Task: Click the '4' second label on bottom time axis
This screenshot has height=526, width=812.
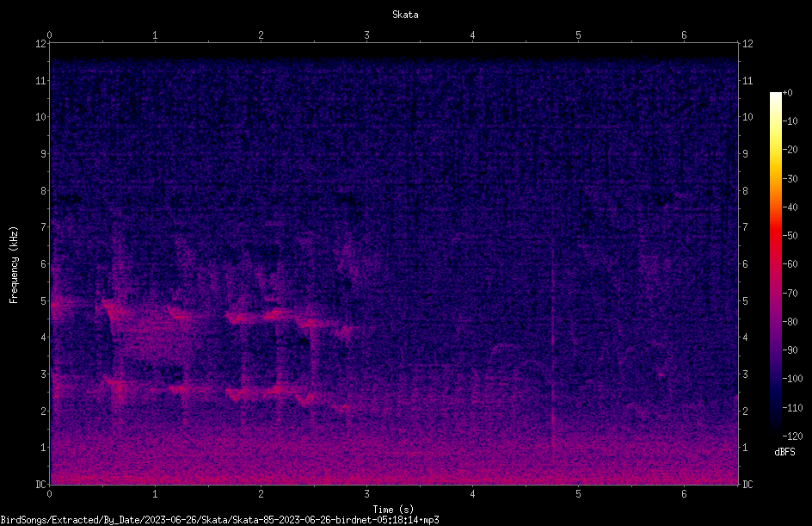Action: pyautogui.click(x=472, y=494)
